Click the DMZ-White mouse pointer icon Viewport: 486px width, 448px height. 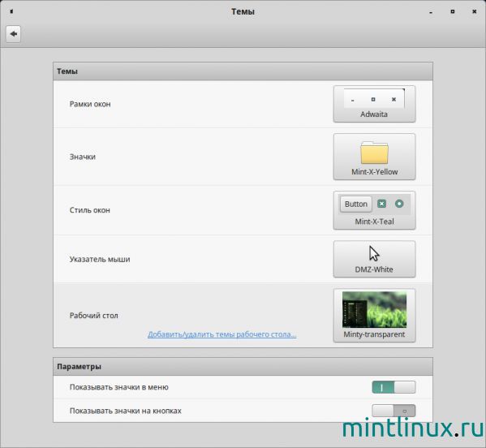pos(374,254)
